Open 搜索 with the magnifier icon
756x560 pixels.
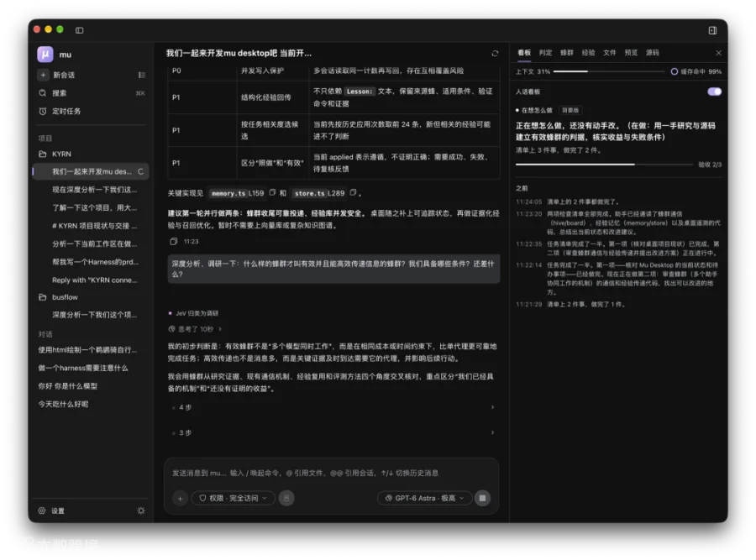click(43, 93)
